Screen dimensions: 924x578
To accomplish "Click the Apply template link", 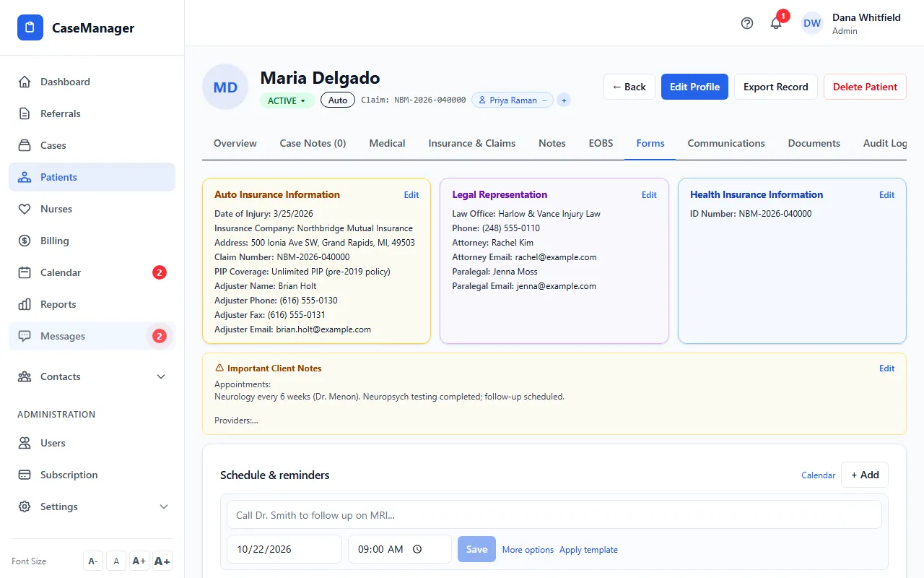I will tap(588, 550).
